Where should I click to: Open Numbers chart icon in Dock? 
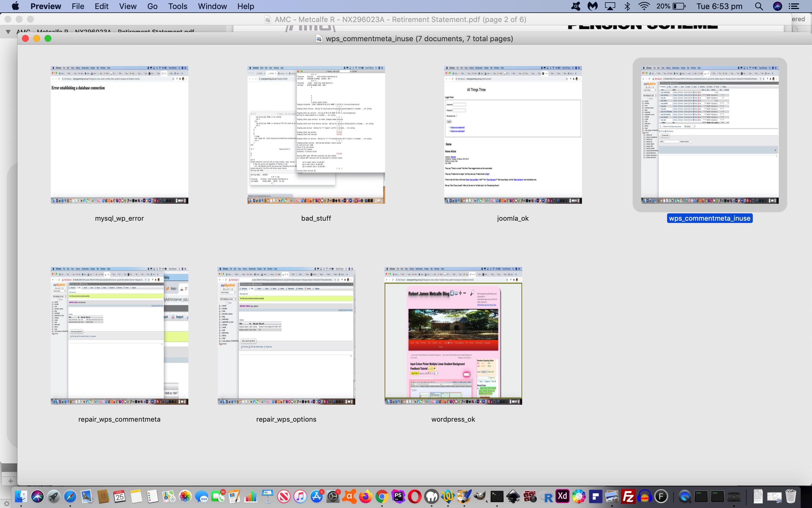pyautogui.click(x=251, y=496)
